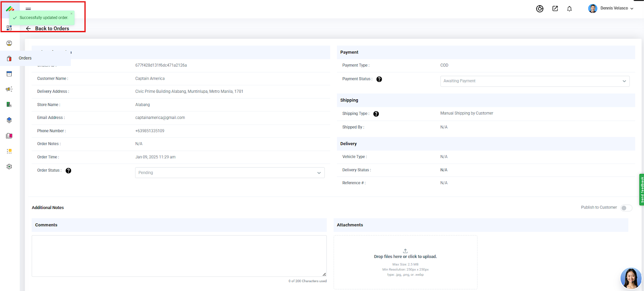Select the Orders shopping bag icon
644x291 pixels.
click(x=9, y=59)
